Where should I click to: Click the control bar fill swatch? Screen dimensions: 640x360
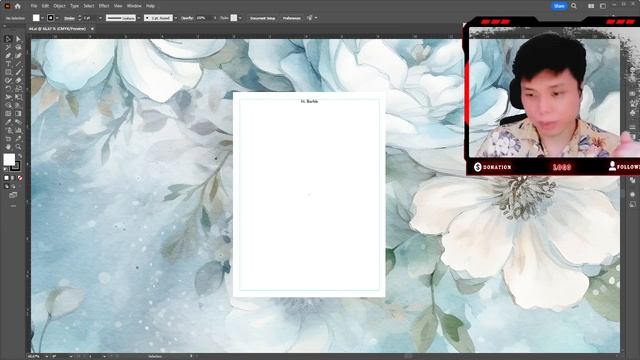click(x=36, y=18)
